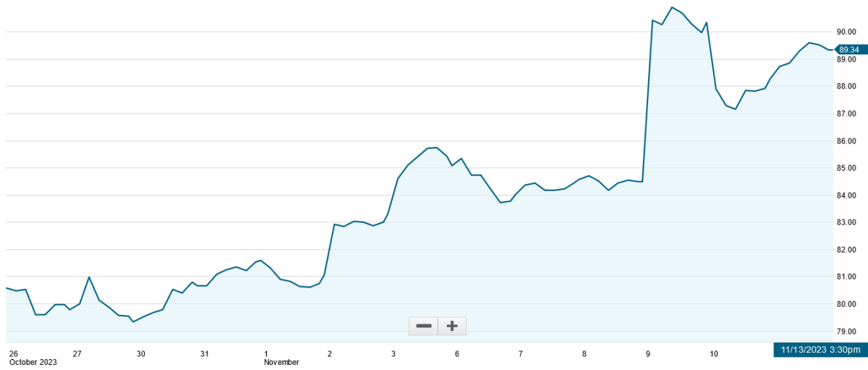Select the 6 date label on axis

click(457, 353)
